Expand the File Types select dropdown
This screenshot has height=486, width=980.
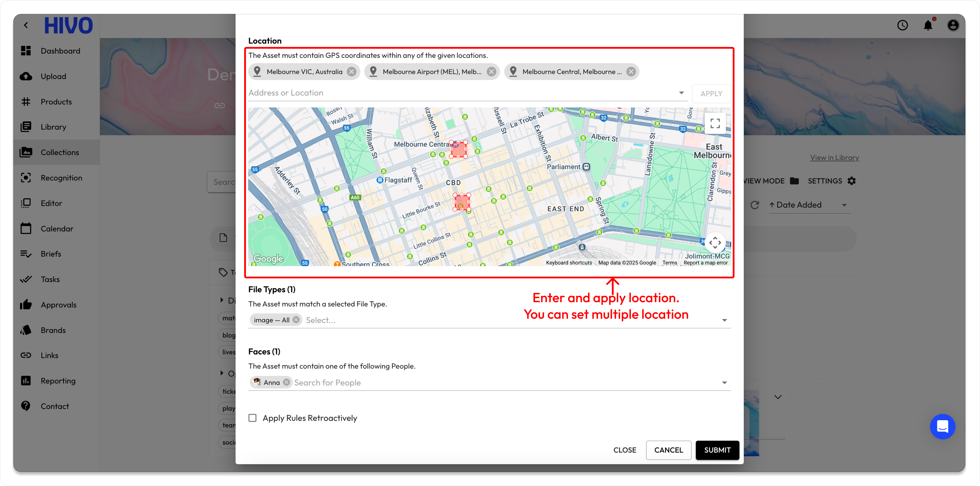(724, 320)
